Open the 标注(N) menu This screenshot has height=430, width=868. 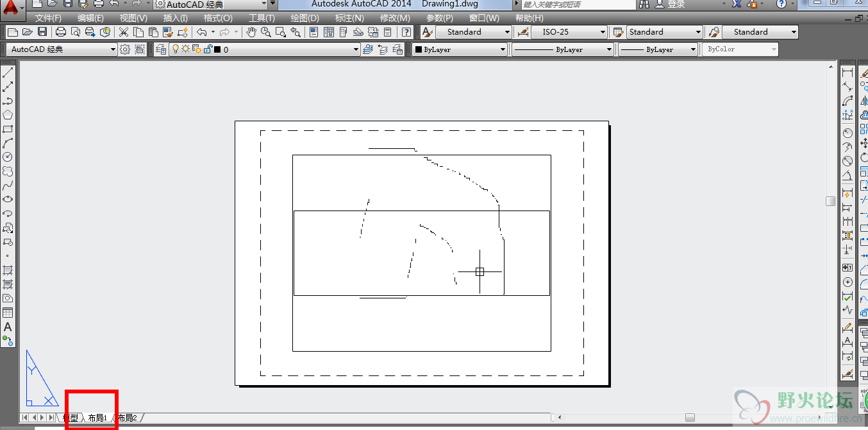click(x=348, y=18)
